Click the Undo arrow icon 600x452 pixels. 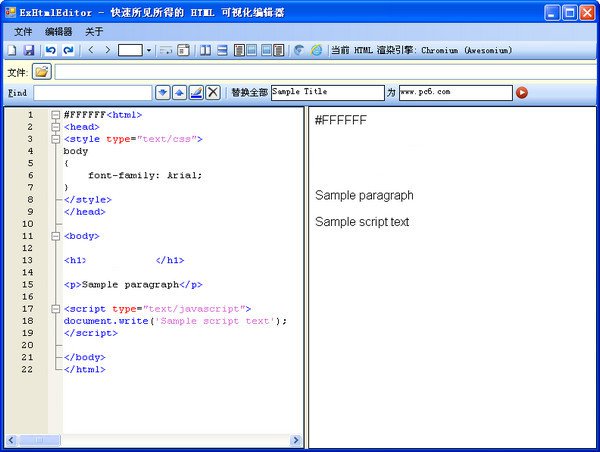click(51, 50)
